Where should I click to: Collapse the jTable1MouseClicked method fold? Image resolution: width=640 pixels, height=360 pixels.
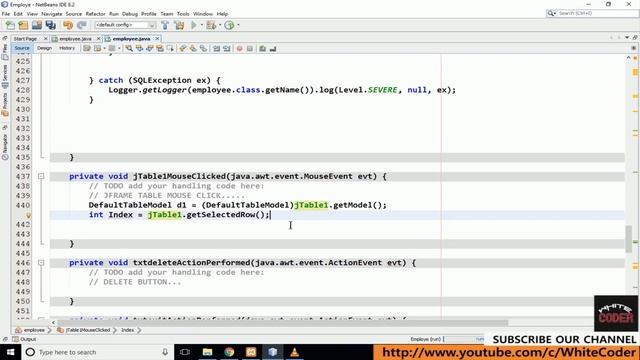(x=41, y=176)
